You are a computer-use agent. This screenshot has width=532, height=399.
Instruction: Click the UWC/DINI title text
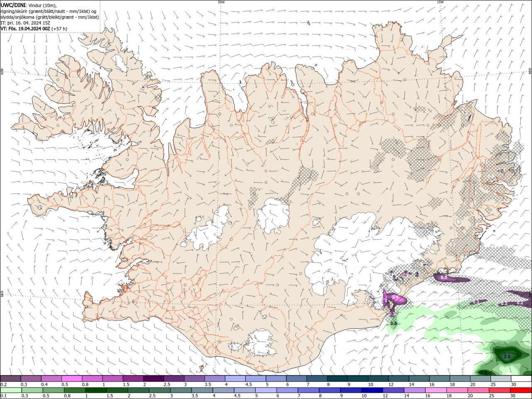(x=12, y=5)
